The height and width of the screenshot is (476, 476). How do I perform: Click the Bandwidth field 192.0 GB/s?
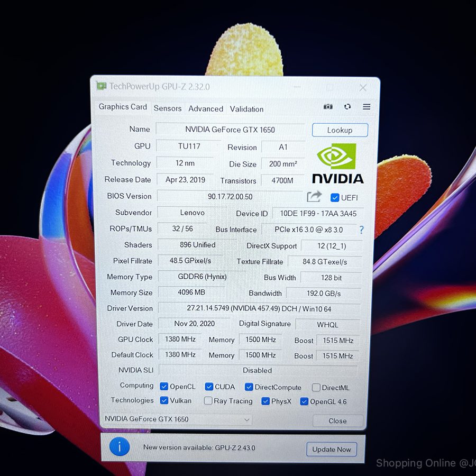(x=324, y=294)
